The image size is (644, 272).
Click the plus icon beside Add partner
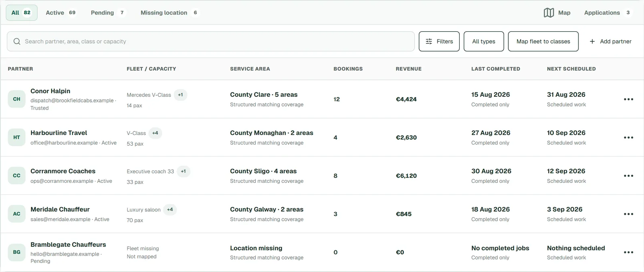[592, 41]
